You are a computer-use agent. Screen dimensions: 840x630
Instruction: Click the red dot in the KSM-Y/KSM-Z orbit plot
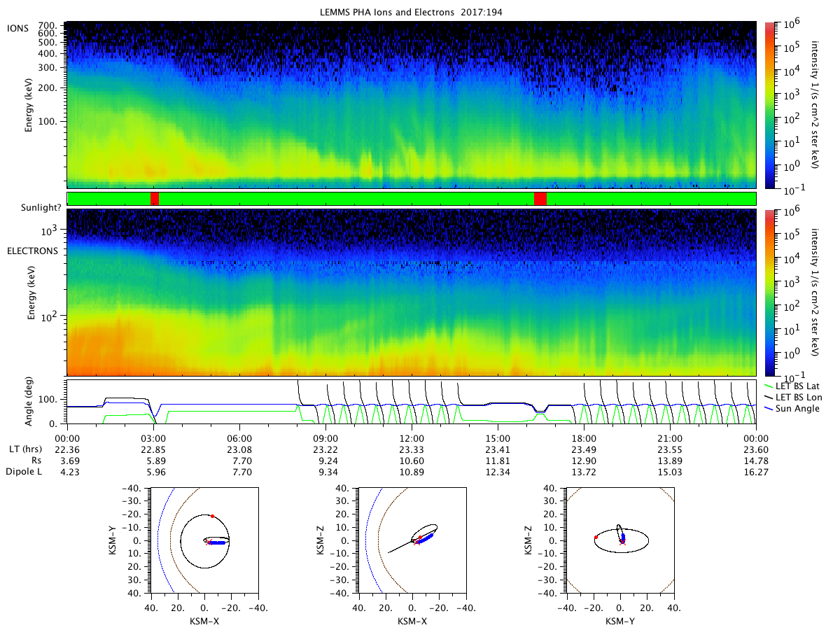click(x=596, y=537)
